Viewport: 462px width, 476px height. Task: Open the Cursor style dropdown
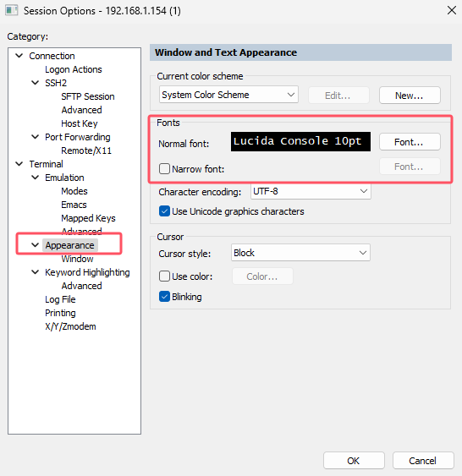click(x=300, y=253)
